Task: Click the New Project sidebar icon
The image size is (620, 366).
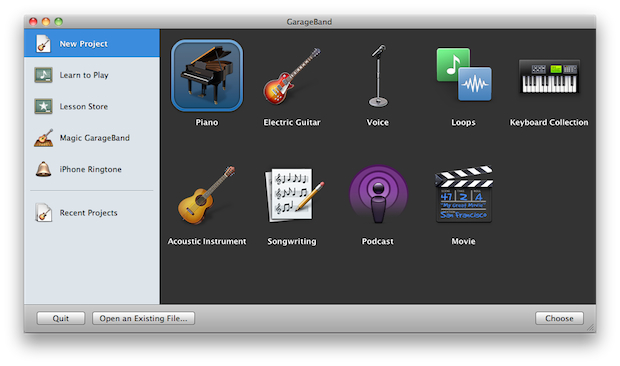Action: coord(43,43)
